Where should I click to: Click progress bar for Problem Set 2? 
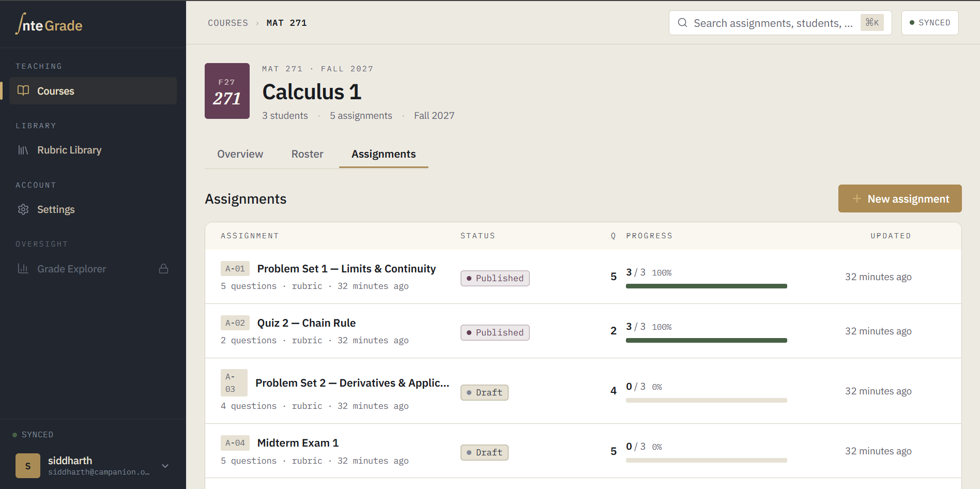[706, 400]
